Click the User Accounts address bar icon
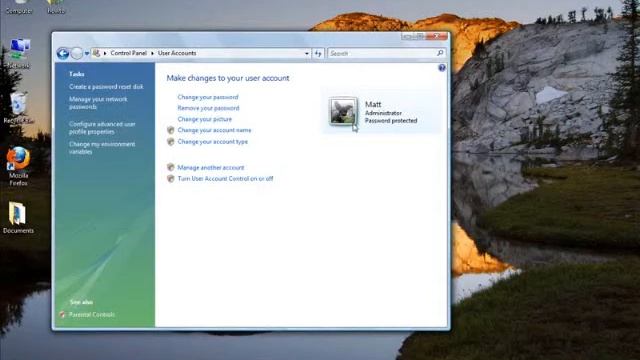 [96, 53]
